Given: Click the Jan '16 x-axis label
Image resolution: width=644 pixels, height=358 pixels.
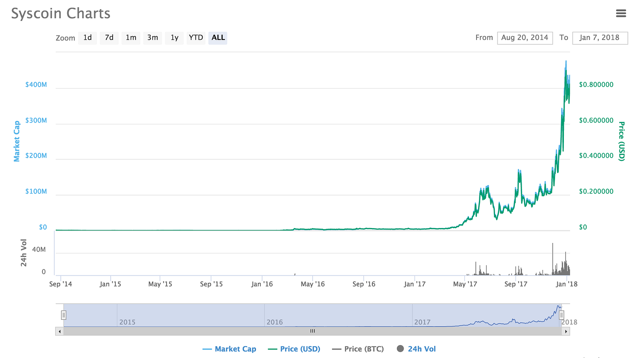Looking at the screenshot, I should (262, 284).
